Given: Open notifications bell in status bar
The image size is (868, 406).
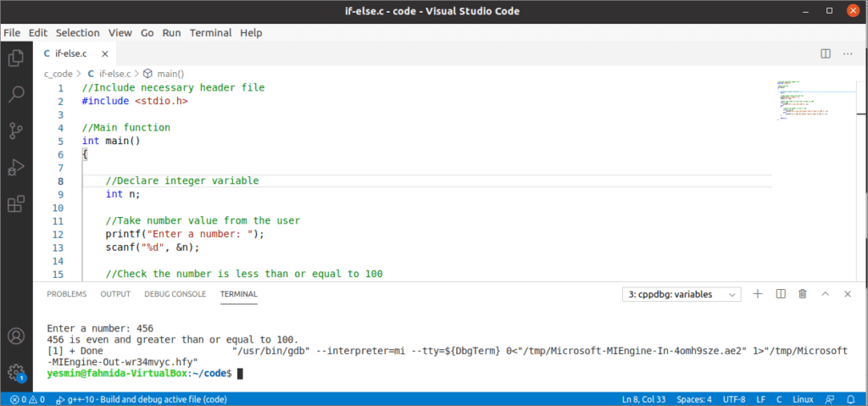Looking at the screenshot, I should point(851,399).
